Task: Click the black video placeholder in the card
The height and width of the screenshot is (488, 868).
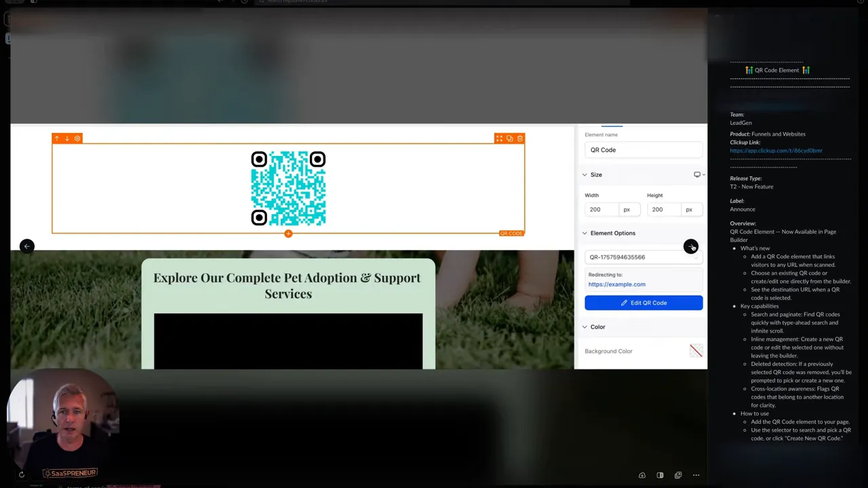Action: click(x=288, y=341)
